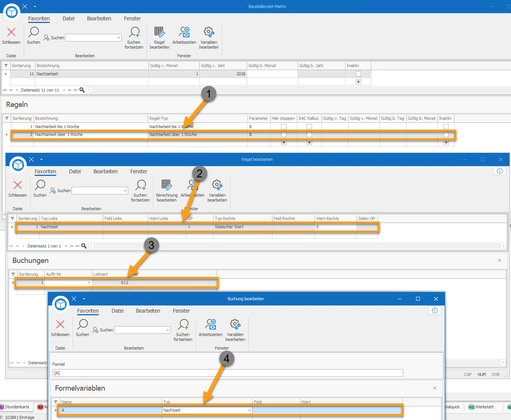Open Variablen bearbeiten in top ribbon
This screenshot has height=420, width=511.
click(x=209, y=38)
